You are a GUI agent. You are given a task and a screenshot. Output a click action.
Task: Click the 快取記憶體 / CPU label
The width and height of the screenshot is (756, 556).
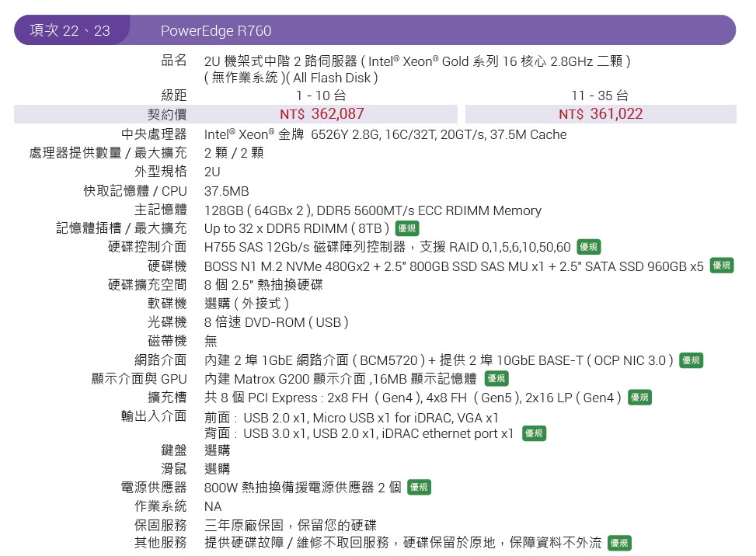(135, 191)
